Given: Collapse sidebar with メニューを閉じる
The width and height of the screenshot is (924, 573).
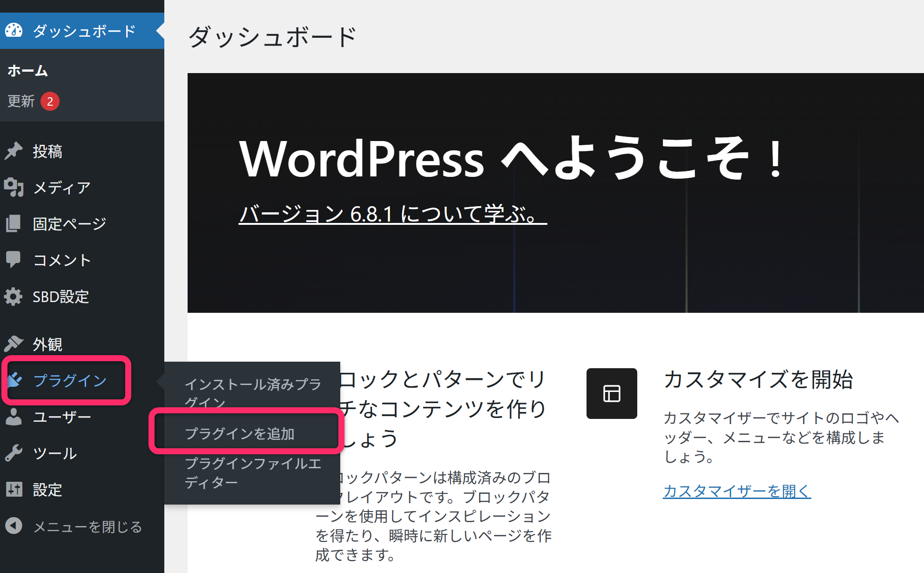Looking at the screenshot, I should tap(82, 526).
